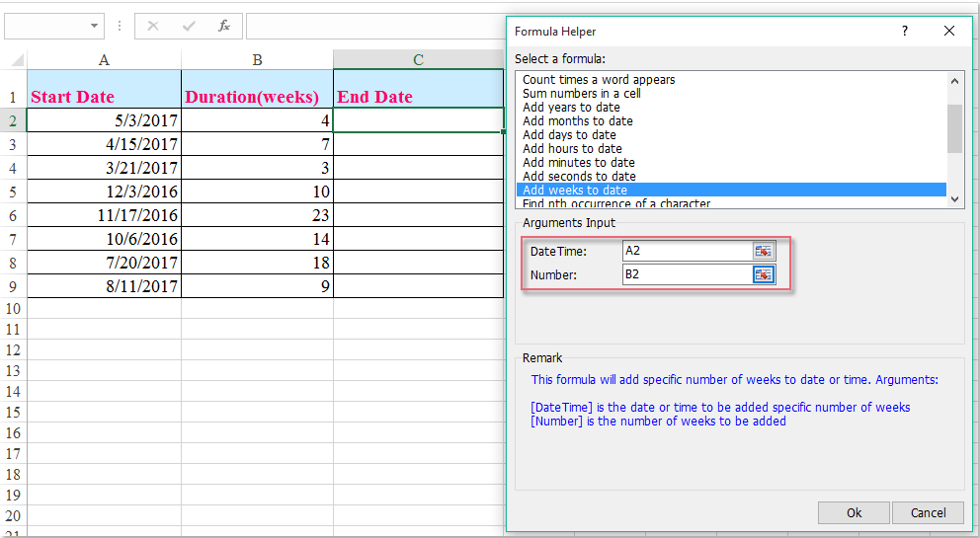The height and width of the screenshot is (538, 980).
Task: Click the 'End Date' header cell
Action: point(418,89)
